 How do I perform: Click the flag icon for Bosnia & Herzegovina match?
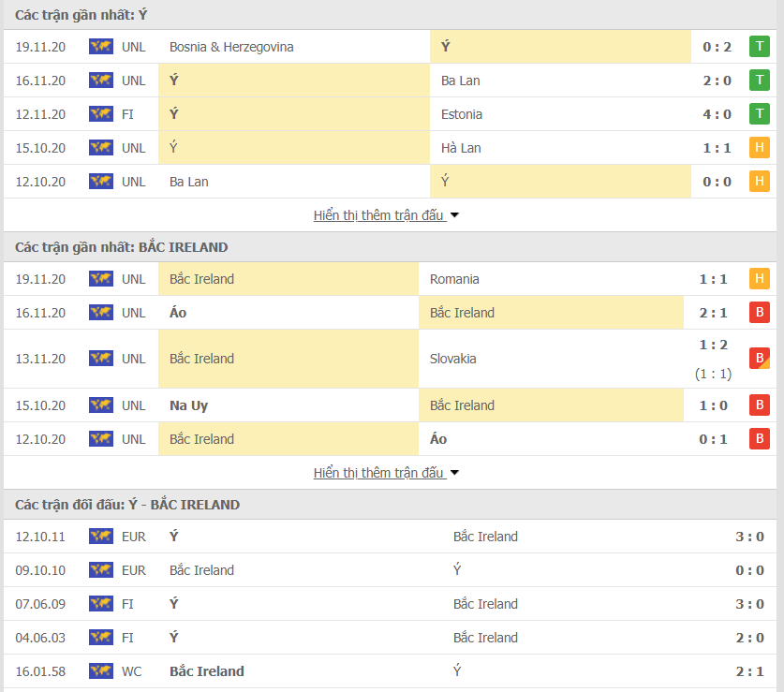pos(100,47)
